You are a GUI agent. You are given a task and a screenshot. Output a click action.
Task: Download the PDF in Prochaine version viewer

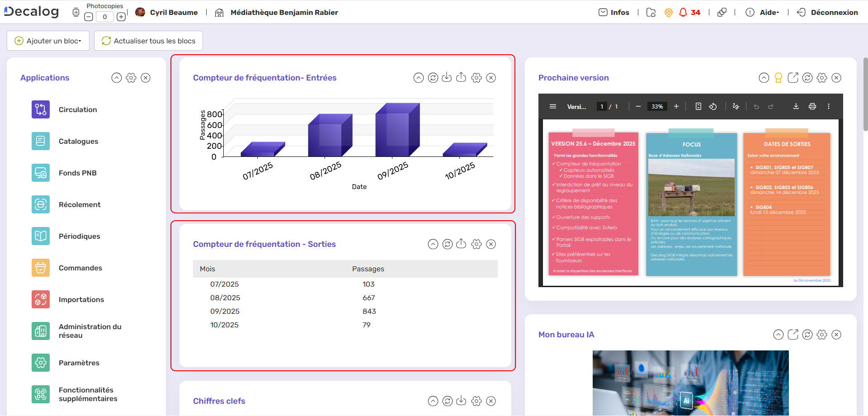tap(796, 106)
